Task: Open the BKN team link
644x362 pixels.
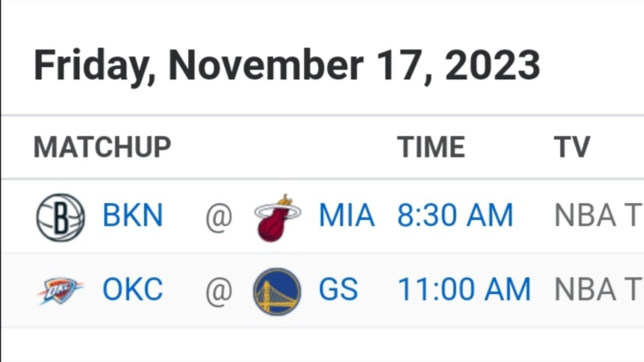Action: [133, 215]
